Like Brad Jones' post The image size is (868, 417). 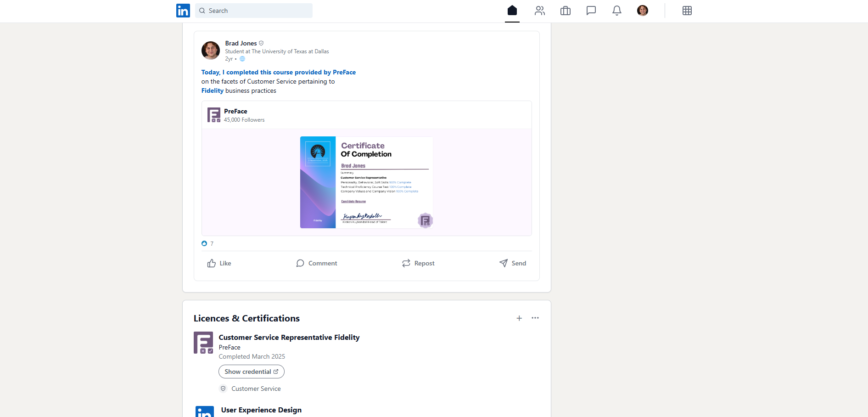tap(219, 263)
